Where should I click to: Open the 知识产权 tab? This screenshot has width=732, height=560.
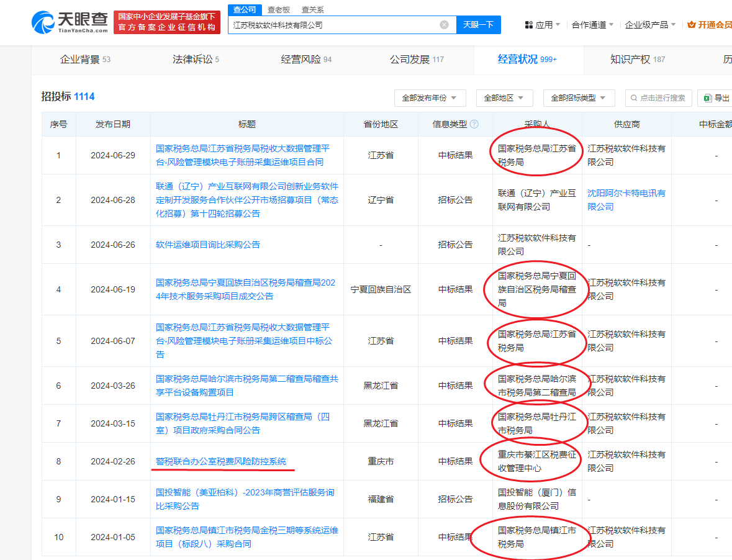click(638, 59)
